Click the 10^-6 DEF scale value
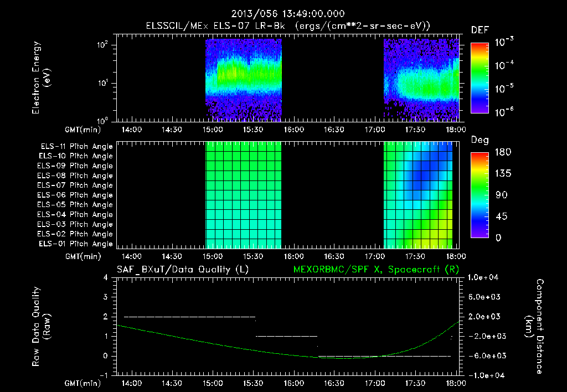This screenshot has height=392, width=567. (504, 112)
